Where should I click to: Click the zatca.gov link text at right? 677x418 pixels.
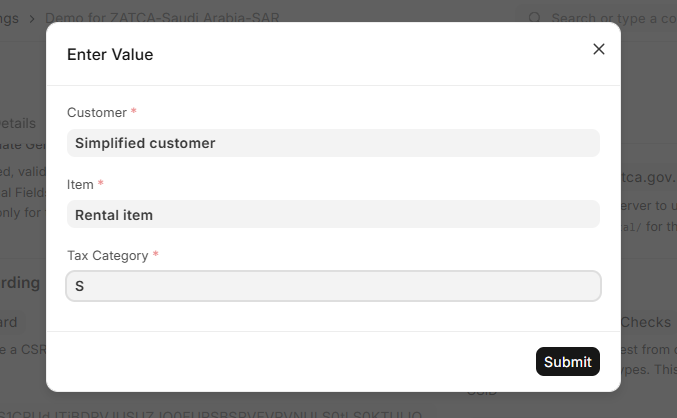tap(648, 177)
